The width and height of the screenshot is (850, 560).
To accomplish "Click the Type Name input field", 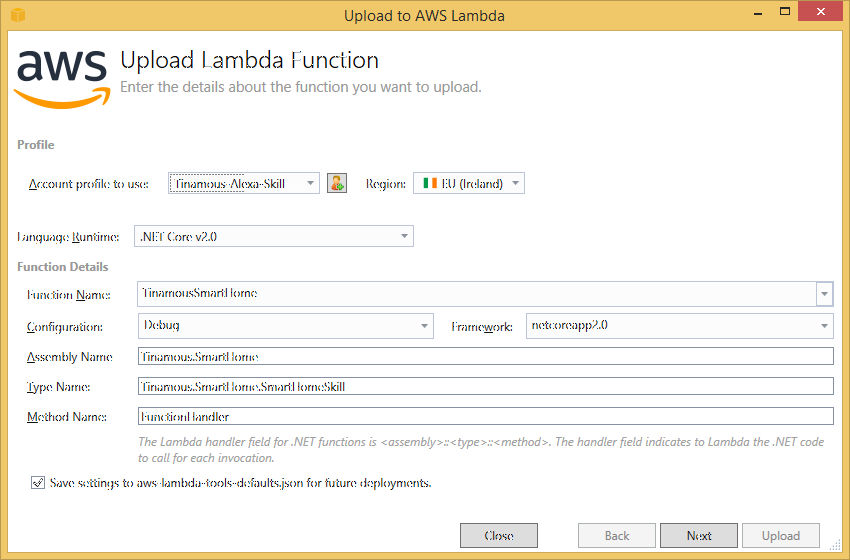I will (x=485, y=386).
